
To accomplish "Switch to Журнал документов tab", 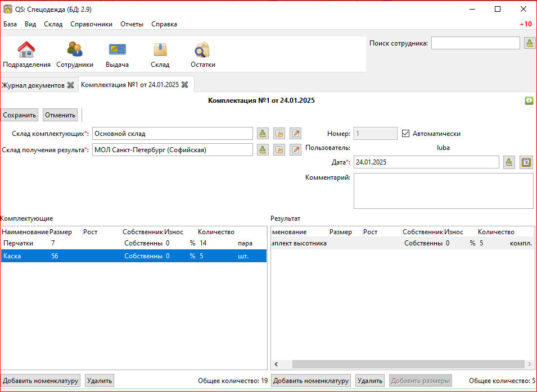I will coord(33,85).
